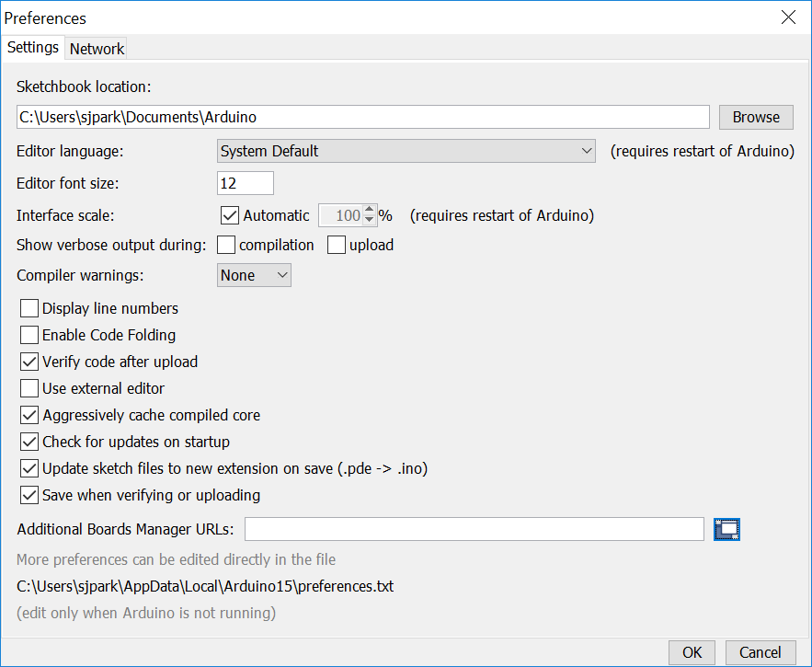Image resolution: width=812 pixels, height=667 pixels.
Task: Click the interface scale percentage field
Action: coord(341,215)
